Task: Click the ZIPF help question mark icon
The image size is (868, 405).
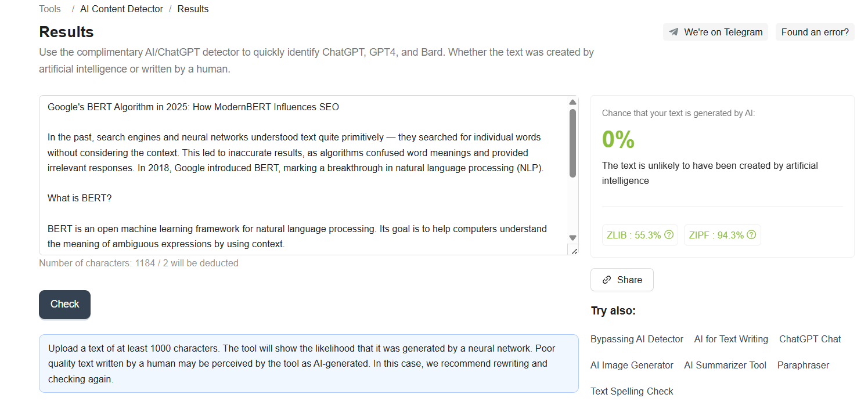Action: click(x=751, y=235)
